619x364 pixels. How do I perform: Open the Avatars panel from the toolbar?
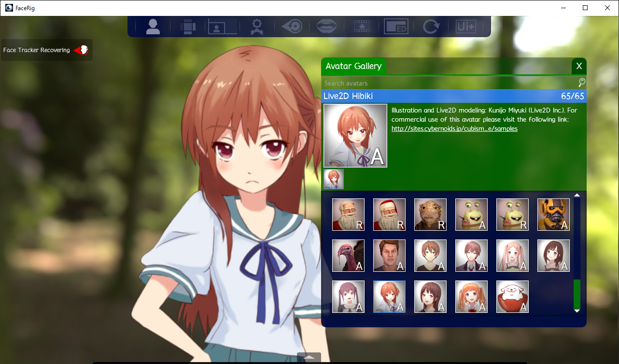[153, 27]
